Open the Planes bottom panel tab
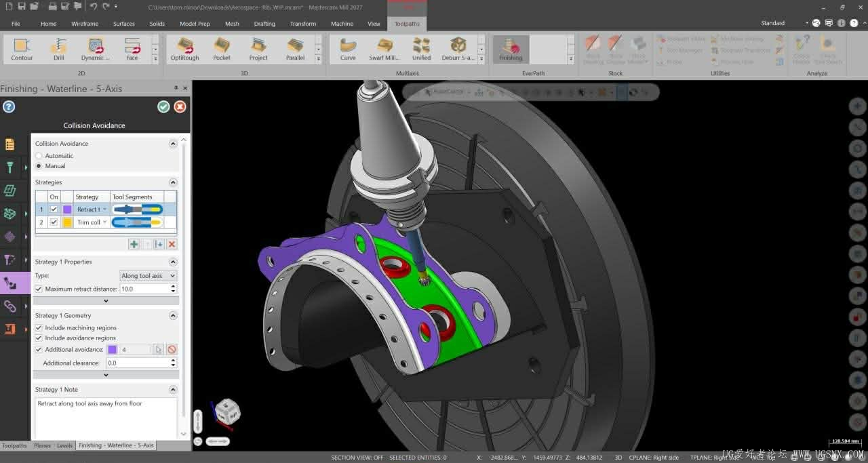 pyautogui.click(x=42, y=445)
